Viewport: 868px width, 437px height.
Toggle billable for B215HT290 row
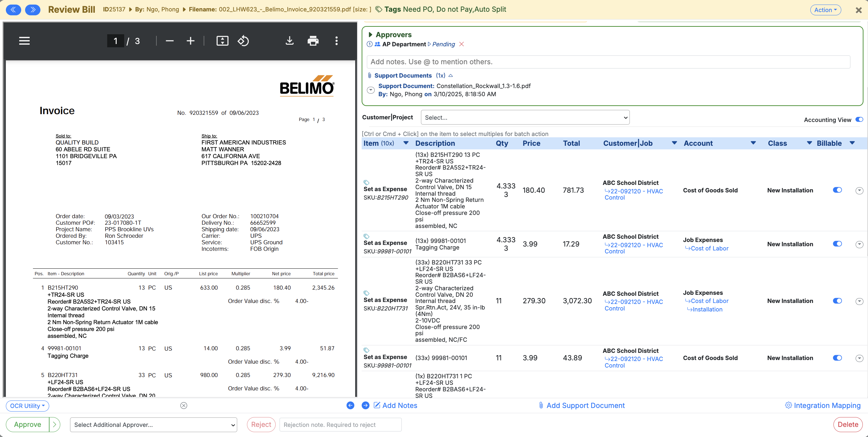pos(837,190)
